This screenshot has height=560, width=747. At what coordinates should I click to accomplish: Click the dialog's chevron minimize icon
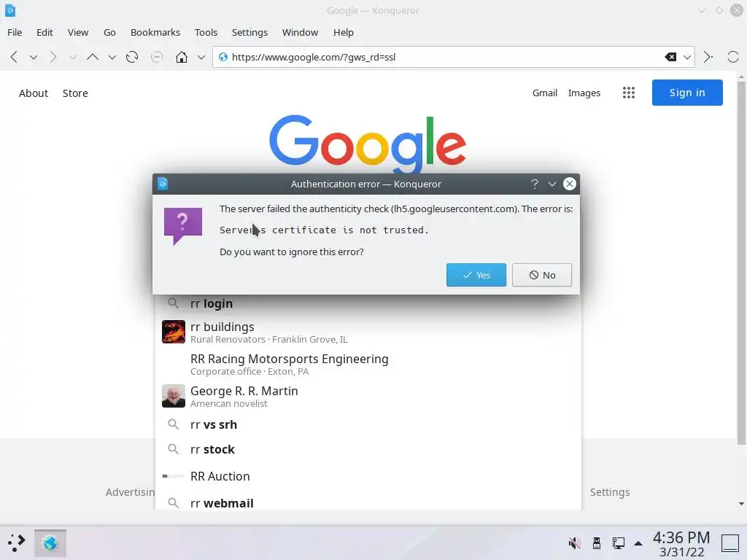[552, 184]
